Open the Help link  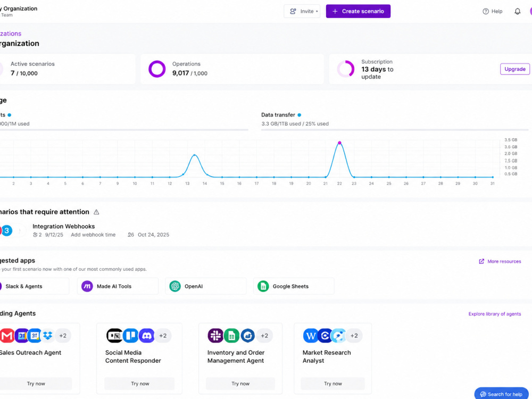(x=492, y=11)
